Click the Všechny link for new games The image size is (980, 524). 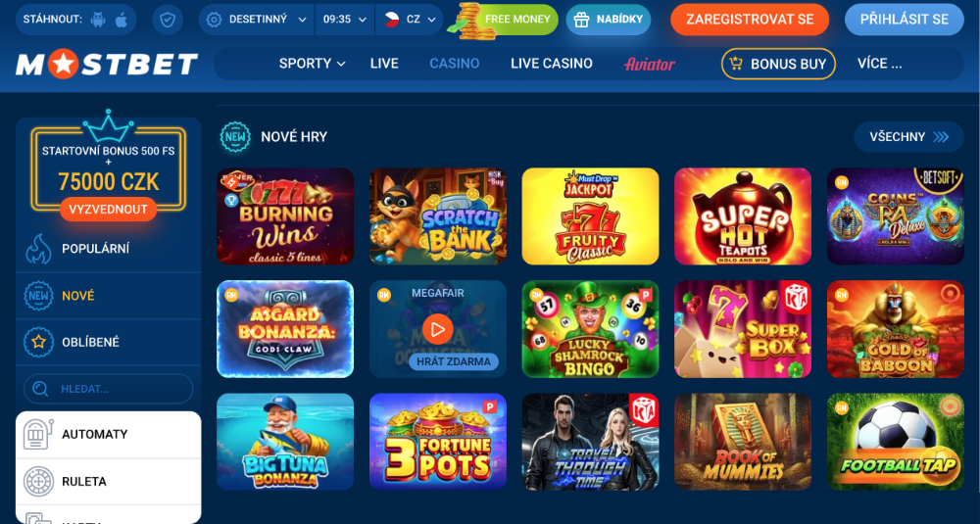[x=908, y=137]
